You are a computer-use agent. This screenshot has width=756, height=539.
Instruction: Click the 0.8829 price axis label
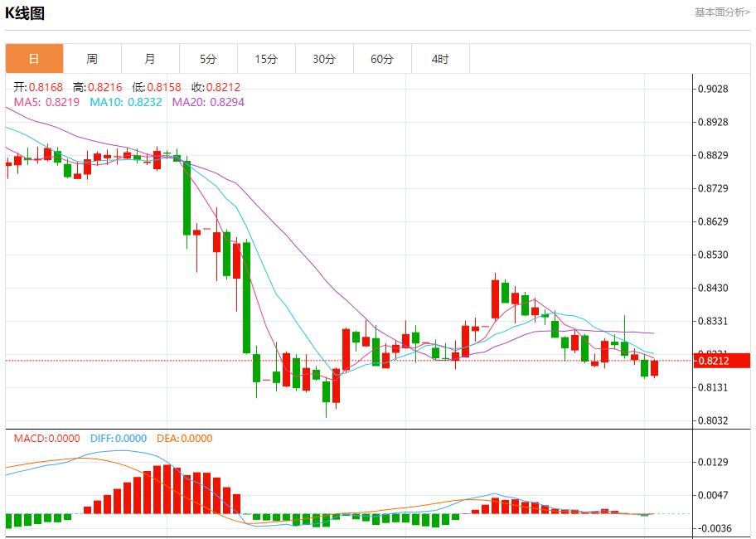click(x=713, y=155)
